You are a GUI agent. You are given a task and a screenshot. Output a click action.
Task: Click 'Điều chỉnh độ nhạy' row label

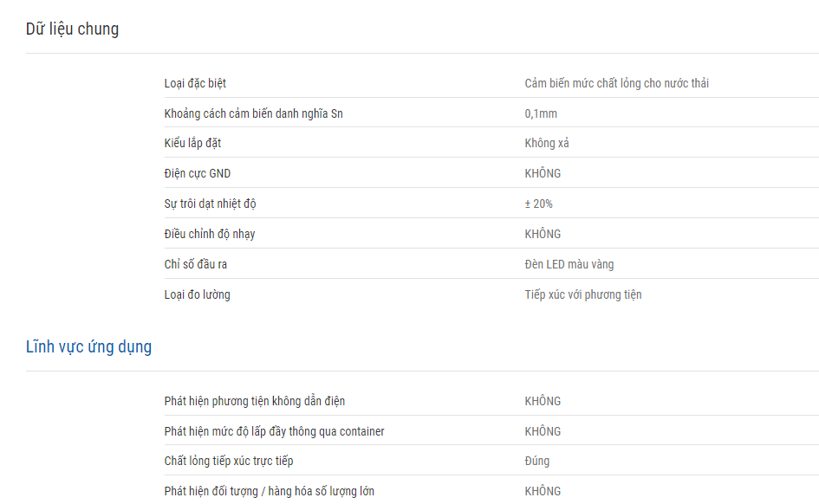click(210, 235)
